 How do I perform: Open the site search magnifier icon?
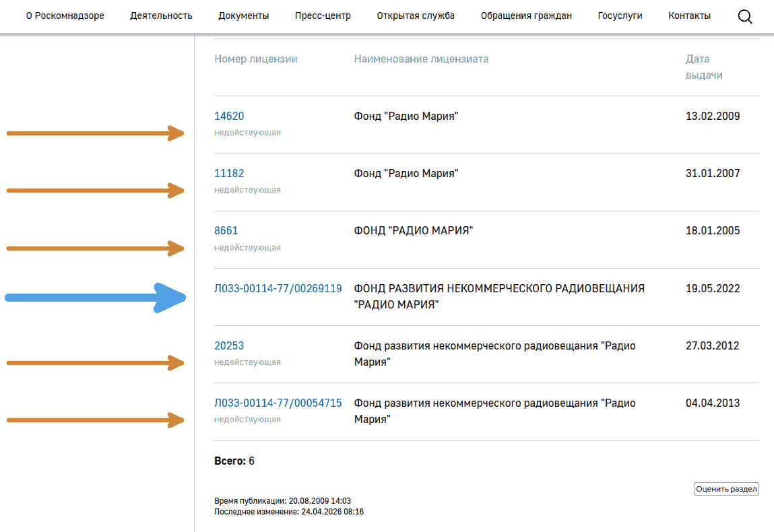click(744, 17)
